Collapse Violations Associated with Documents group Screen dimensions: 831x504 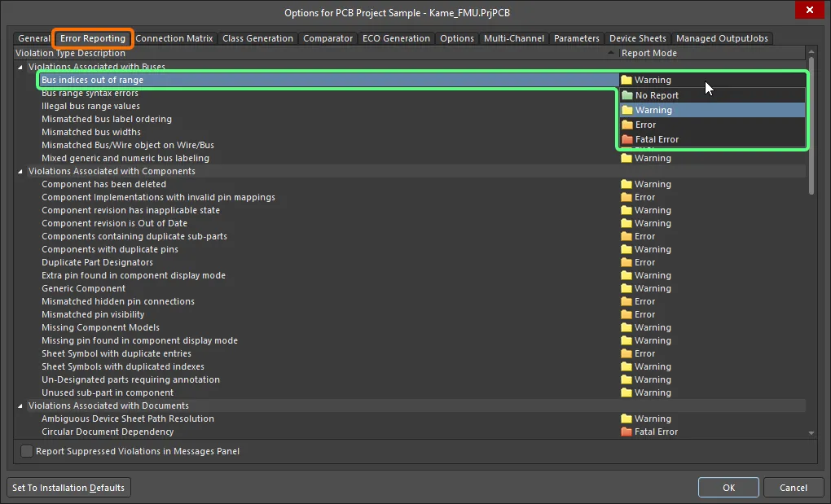click(x=20, y=406)
